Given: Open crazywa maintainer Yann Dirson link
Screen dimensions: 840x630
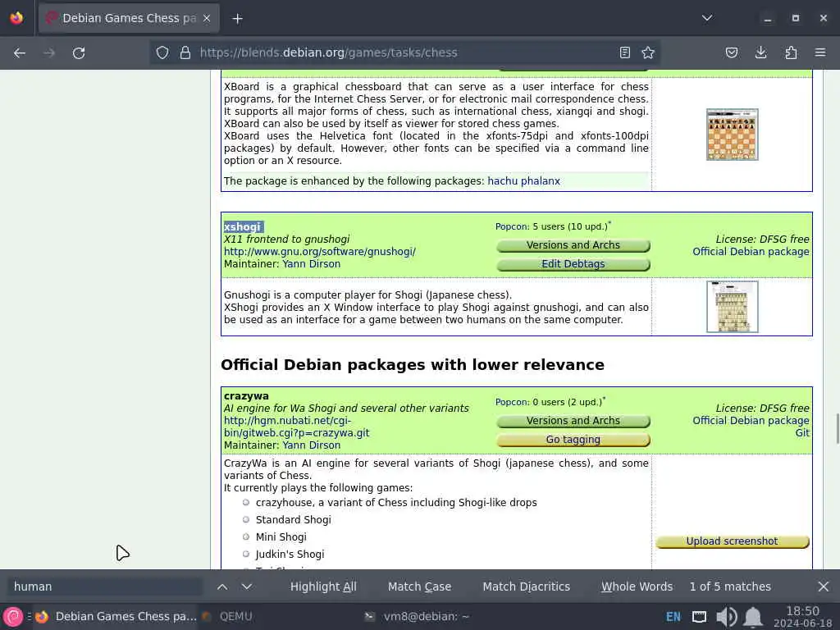Looking at the screenshot, I should click(x=311, y=445).
